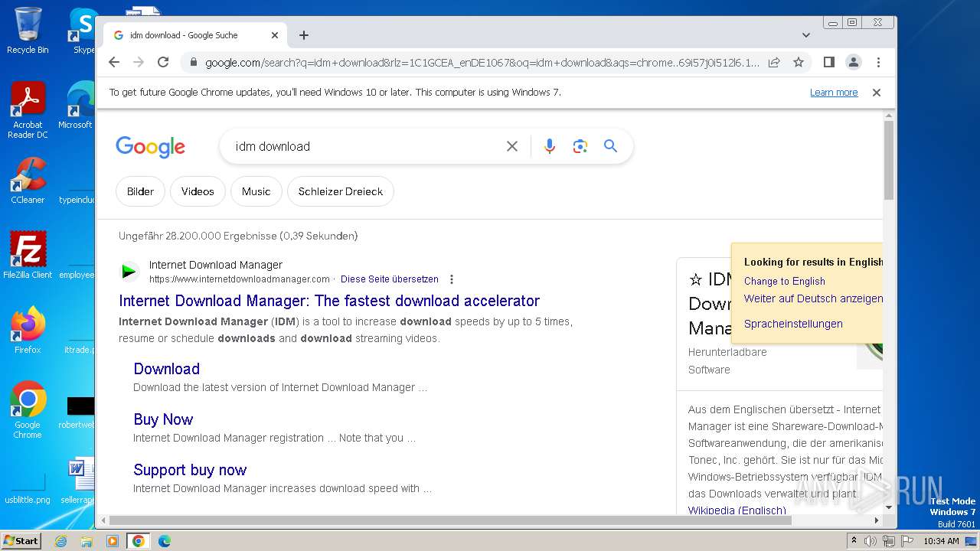Click into the idm download search field
Image resolution: width=980 pixels, height=551 pixels.
(x=364, y=146)
